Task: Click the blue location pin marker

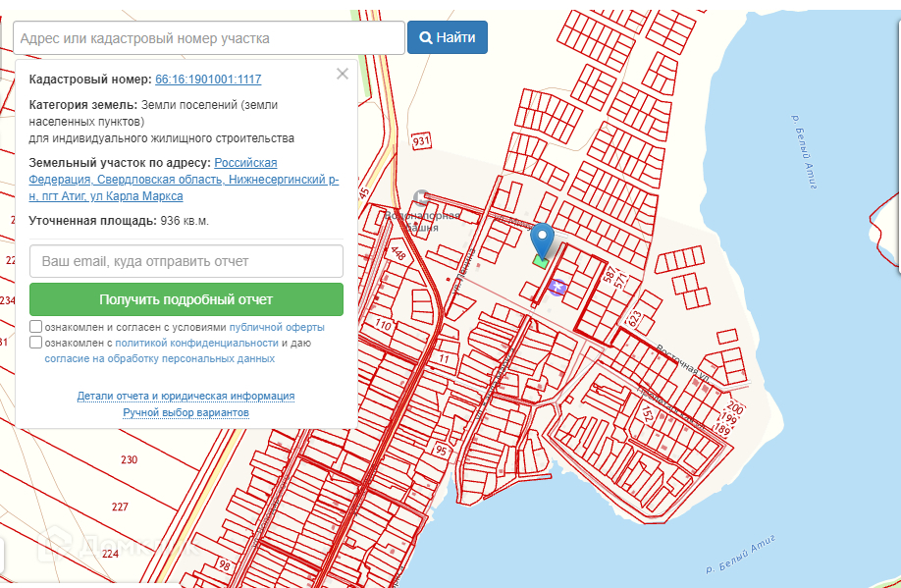Action: coord(542,239)
